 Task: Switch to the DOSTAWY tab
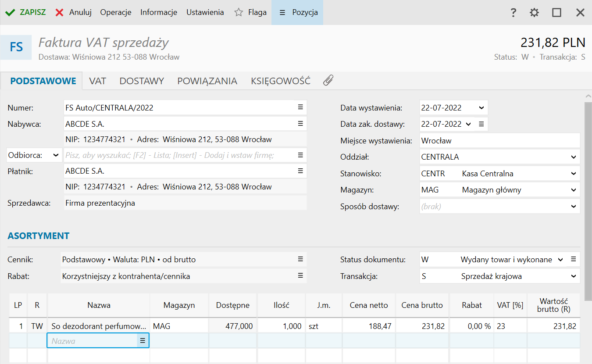tap(142, 81)
